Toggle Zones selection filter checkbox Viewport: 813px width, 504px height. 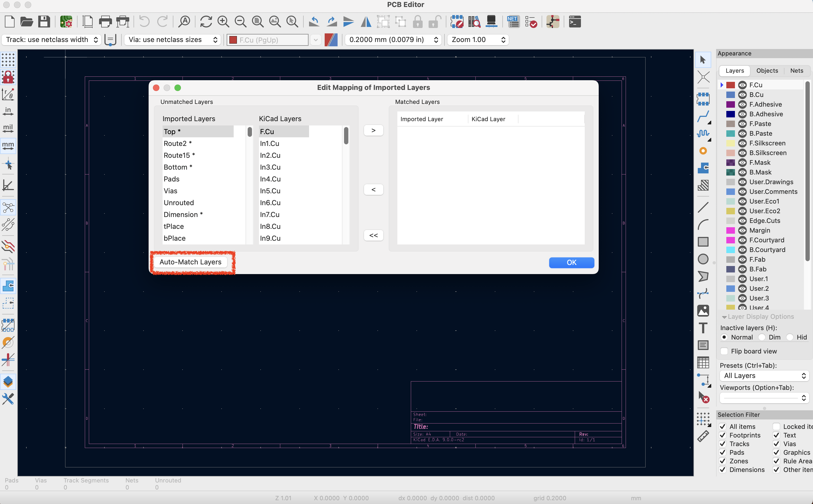723,461
